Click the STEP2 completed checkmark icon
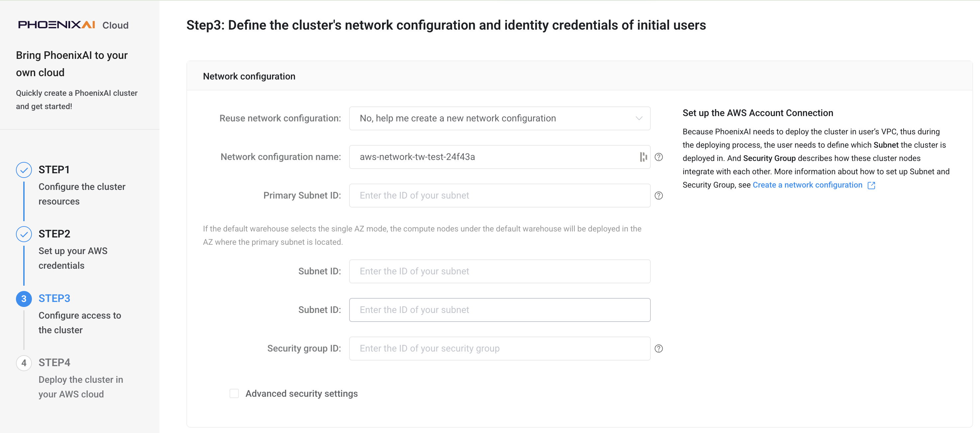Image resolution: width=980 pixels, height=433 pixels. 24,234
